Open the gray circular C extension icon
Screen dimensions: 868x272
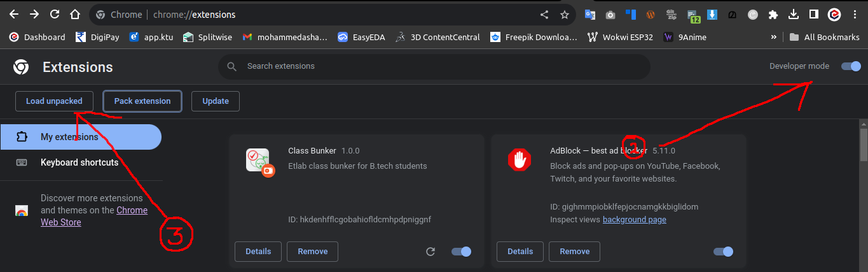pyautogui.click(x=753, y=14)
